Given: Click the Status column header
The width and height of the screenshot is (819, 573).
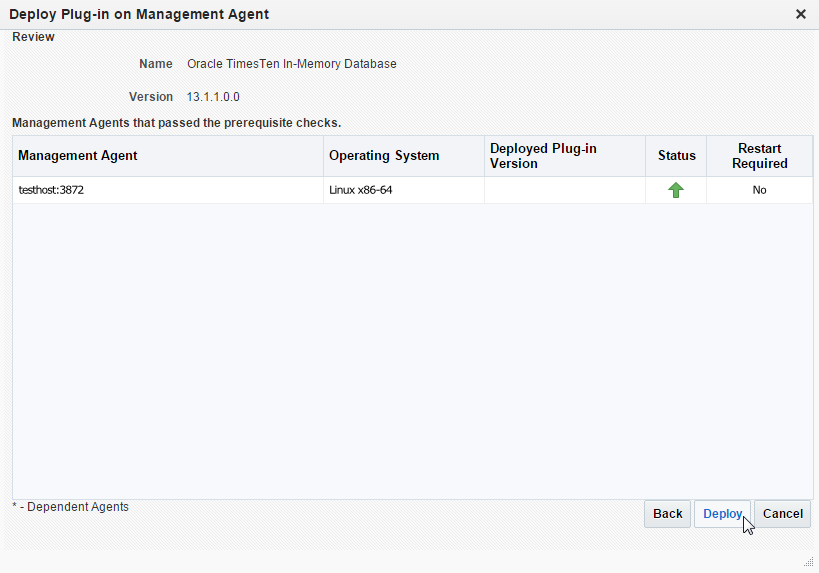Looking at the screenshot, I should [x=676, y=156].
